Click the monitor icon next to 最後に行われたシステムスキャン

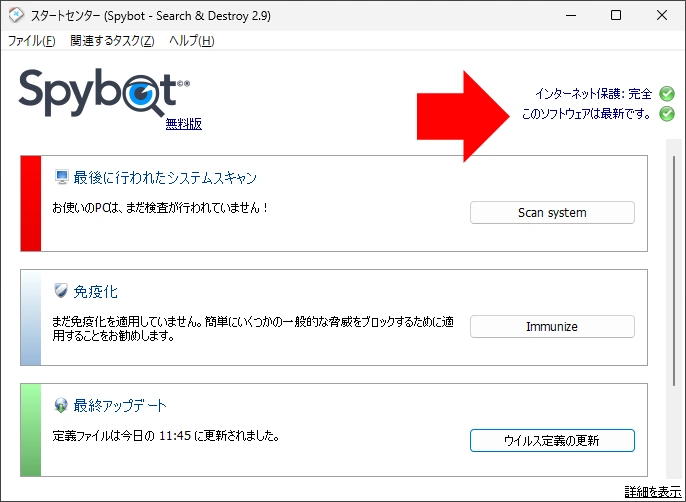[x=62, y=177]
